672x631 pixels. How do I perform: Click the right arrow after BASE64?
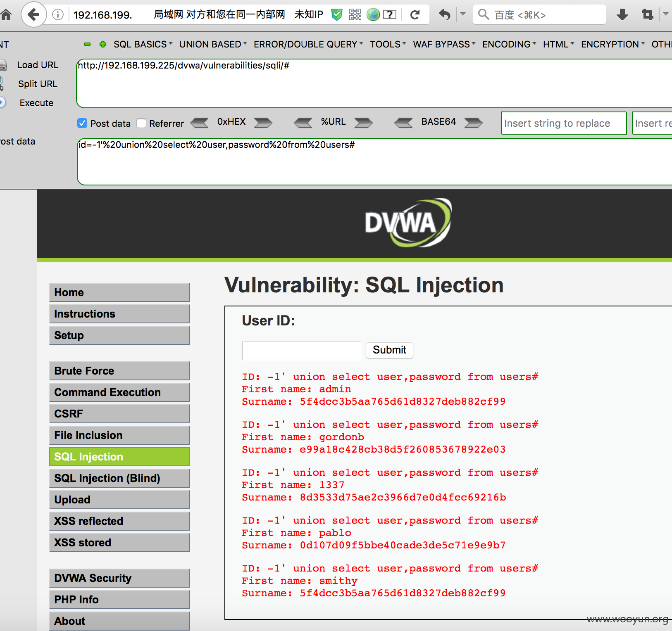(x=474, y=123)
